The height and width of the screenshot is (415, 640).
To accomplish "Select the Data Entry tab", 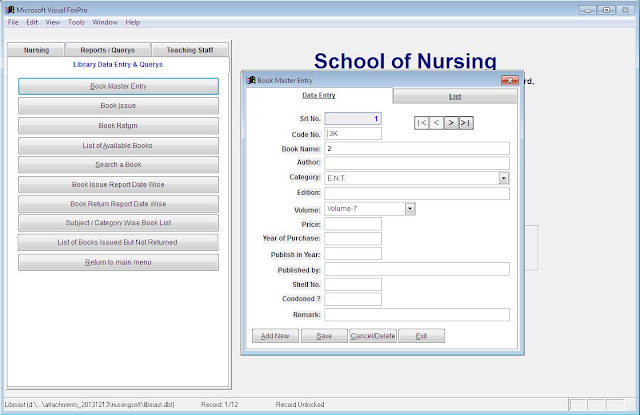I will pos(319,95).
